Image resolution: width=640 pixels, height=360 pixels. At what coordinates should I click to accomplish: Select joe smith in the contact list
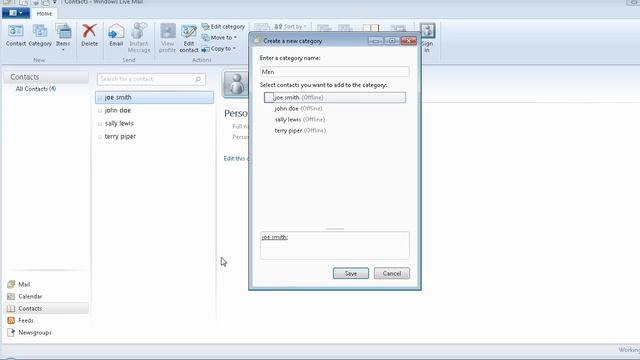click(154, 98)
